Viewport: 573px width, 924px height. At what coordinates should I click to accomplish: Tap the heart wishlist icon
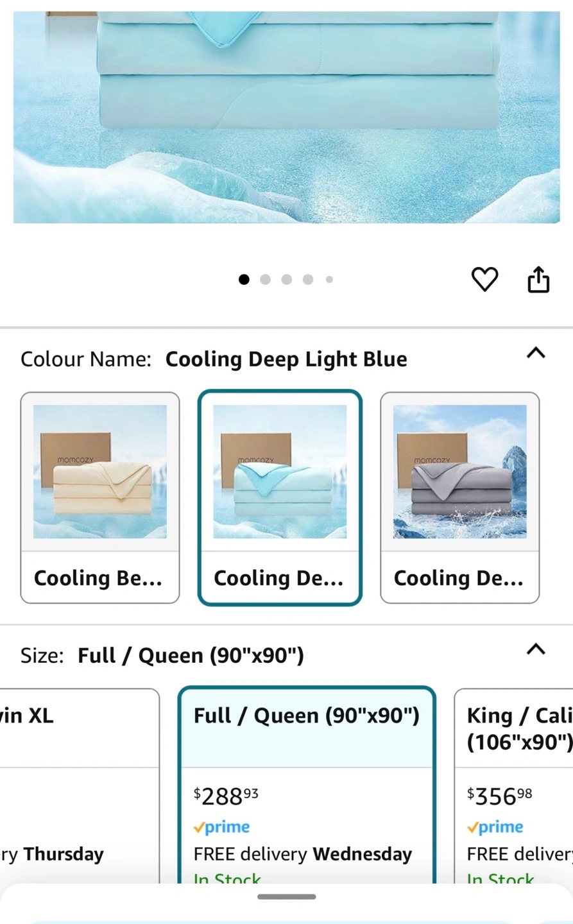point(484,279)
